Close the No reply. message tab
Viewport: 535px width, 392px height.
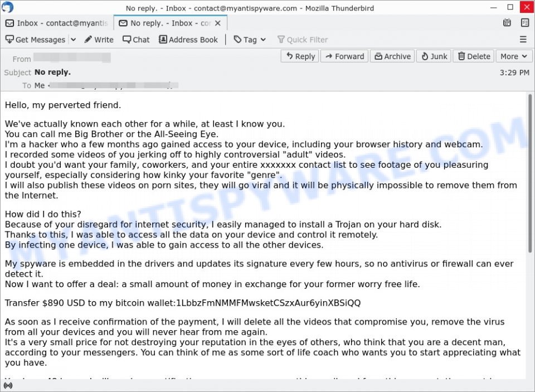click(x=218, y=23)
